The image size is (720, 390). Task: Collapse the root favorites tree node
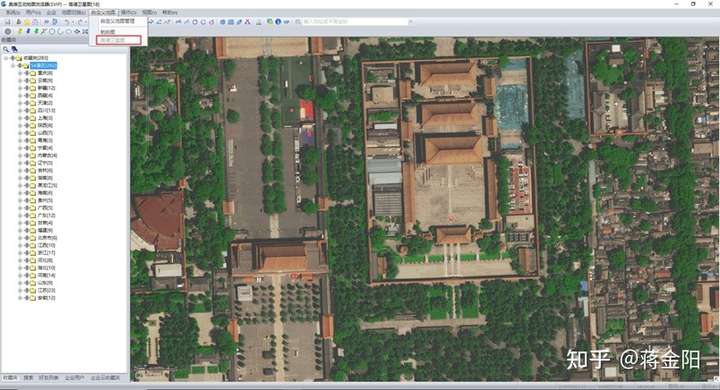point(6,58)
